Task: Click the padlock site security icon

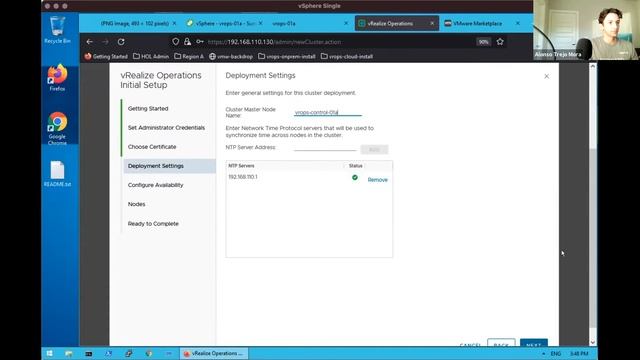Action: [x=187, y=42]
